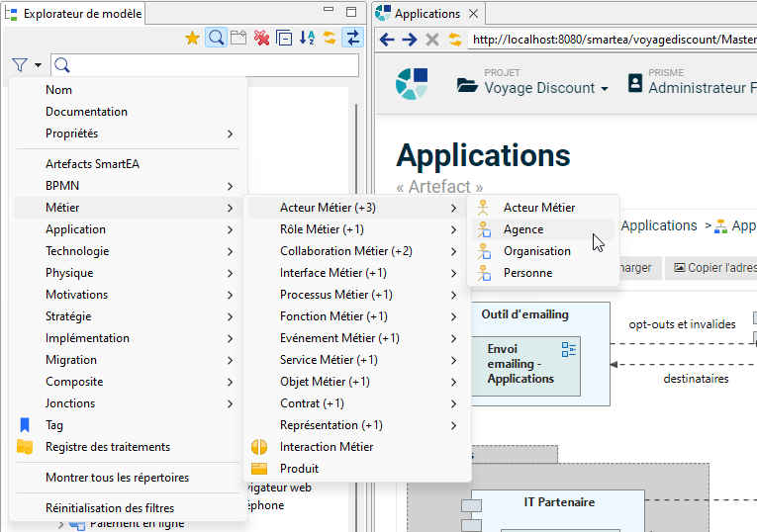Click the yellow star favorites icon
This screenshot has width=757, height=532.
tap(192, 39)
